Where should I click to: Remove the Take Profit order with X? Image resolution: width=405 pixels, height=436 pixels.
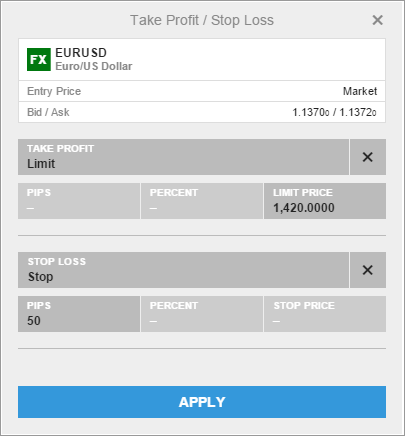click(368, 157)
